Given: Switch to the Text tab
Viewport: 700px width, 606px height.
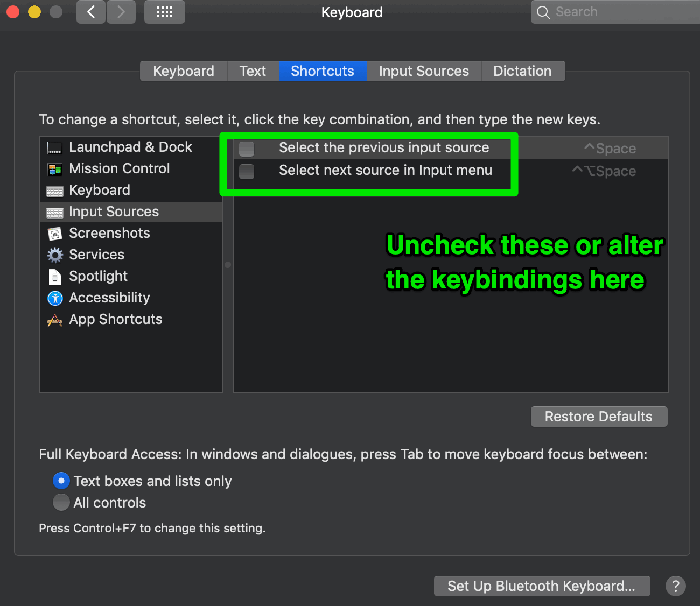Looking at the screenshot, I should [253, 71].
